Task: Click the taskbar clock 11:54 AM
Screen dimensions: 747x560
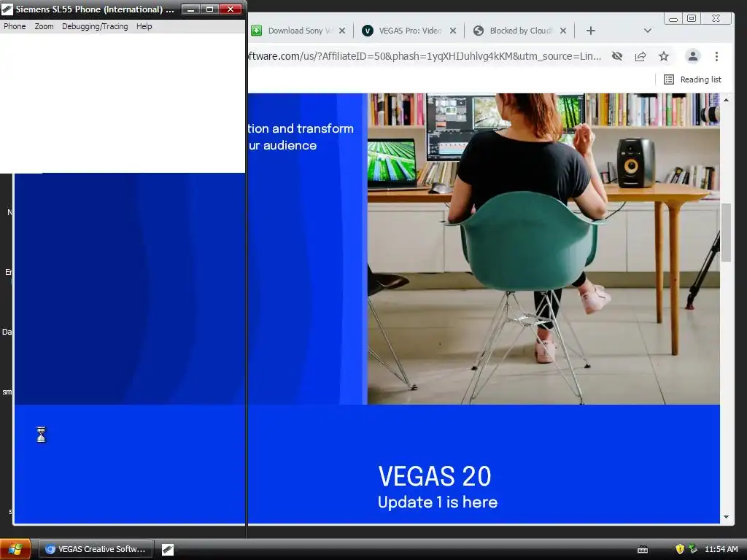Action: (x=721, y=549)
